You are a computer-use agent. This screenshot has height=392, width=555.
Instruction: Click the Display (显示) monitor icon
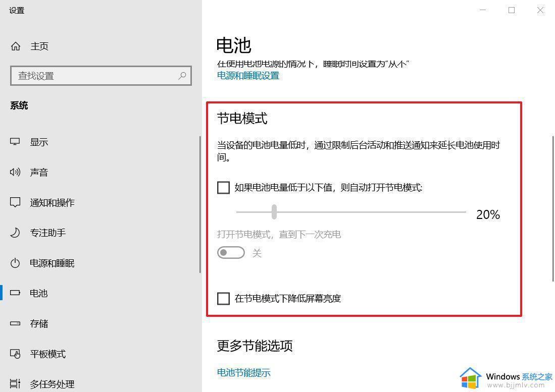[15, 142]
